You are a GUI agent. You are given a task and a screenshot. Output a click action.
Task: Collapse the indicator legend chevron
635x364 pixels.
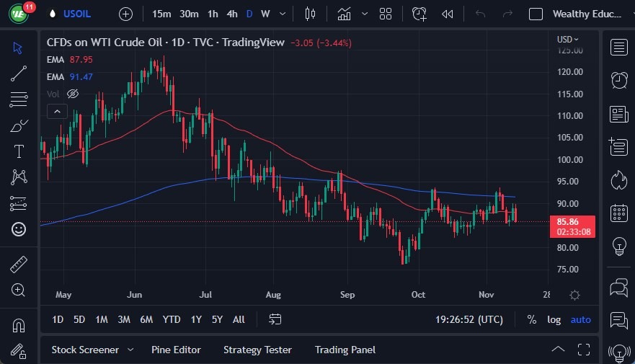57,111
